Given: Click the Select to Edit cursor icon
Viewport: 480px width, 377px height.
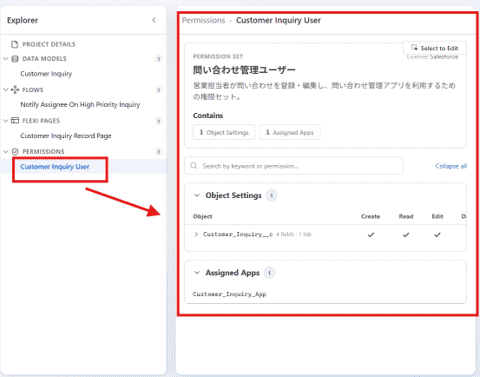Looking at the screenshot, I should (414, 48).
